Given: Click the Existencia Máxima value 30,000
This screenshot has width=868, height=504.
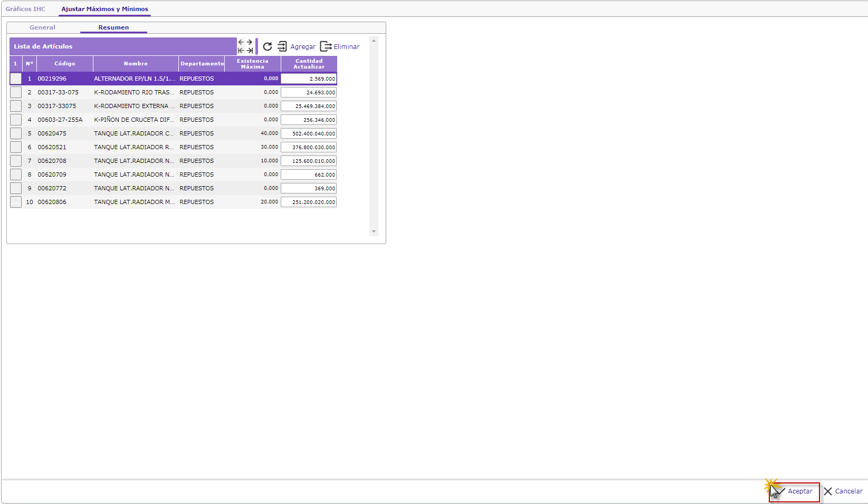Looking at the screenshot, I should click(269, 147).
